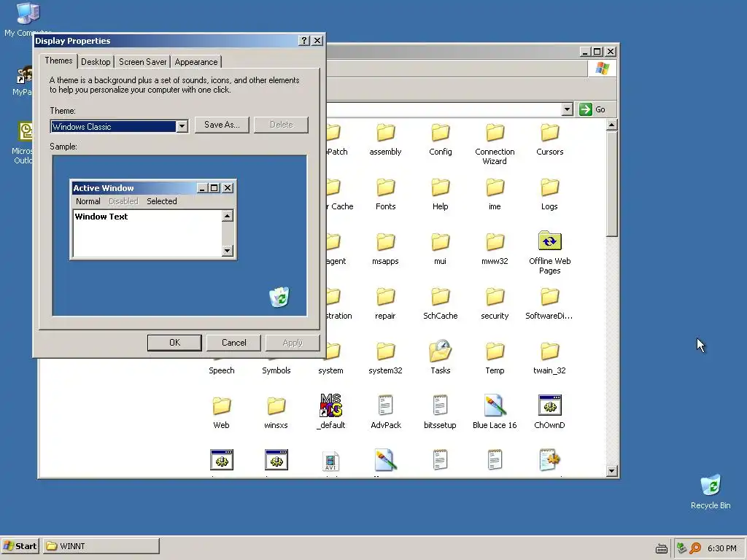
Task: Click WINNT window scroll up arrow
Action: (x=612, y=125)
